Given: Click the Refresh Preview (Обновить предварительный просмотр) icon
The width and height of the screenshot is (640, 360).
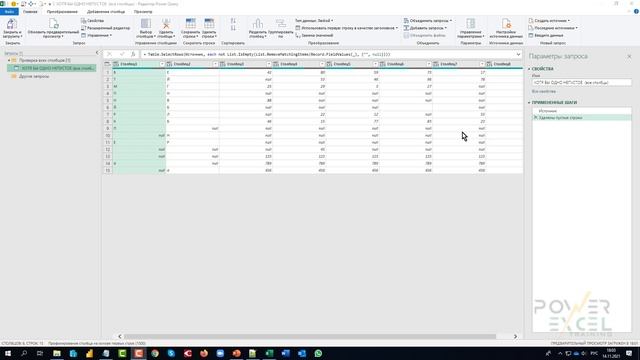Looking at the screenshot, I should 53,24.
